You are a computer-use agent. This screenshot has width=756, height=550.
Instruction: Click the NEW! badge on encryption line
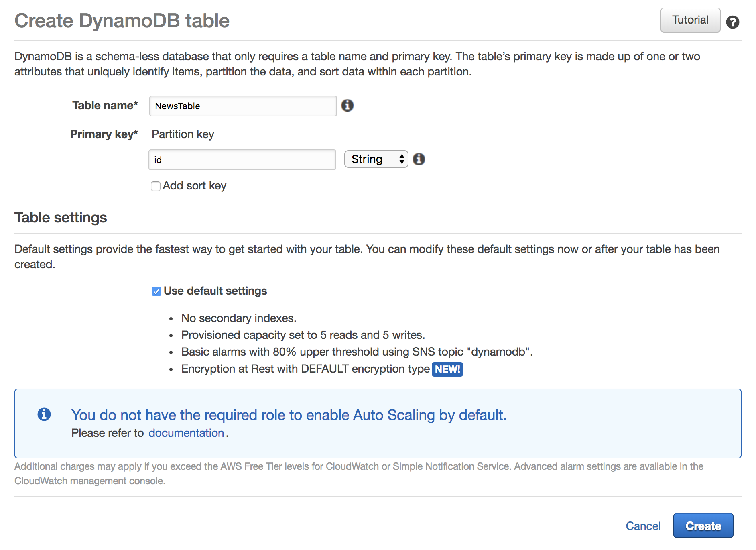pyautogui.click(x=447, y=369)
